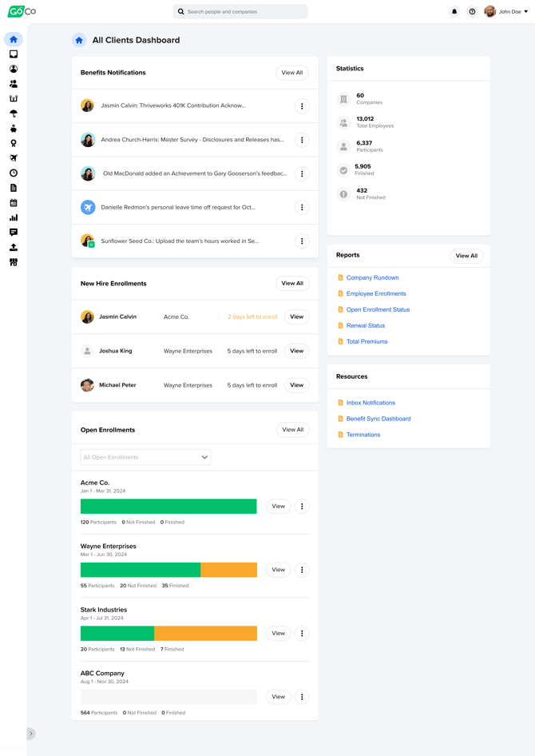Open the inbox icon in sidebar

tap(14, 54)
